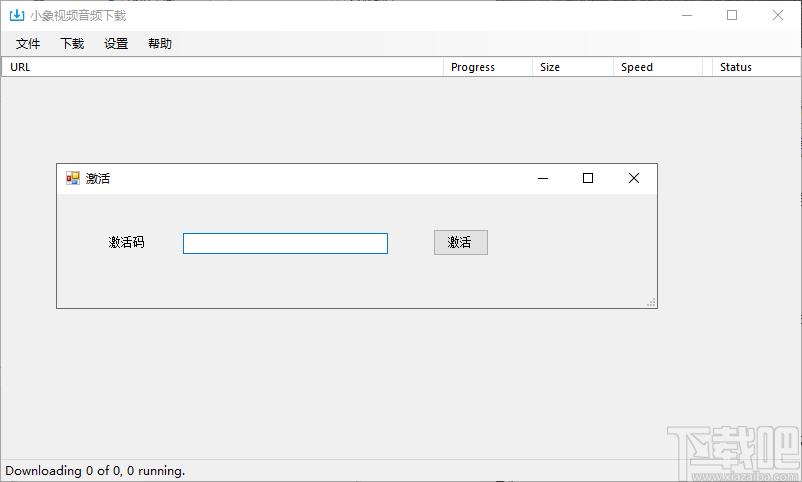Close the main 小象视频音频下载 window

pos(777,15)
